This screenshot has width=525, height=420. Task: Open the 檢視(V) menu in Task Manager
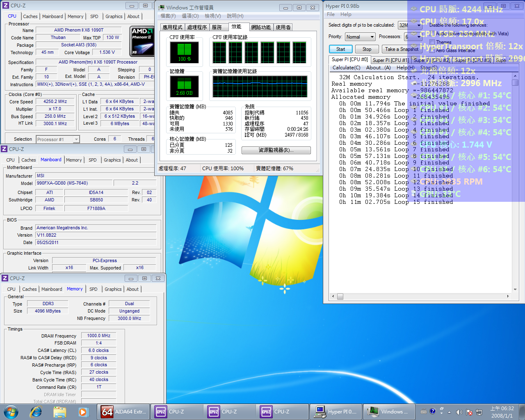(x=212, y=16)
